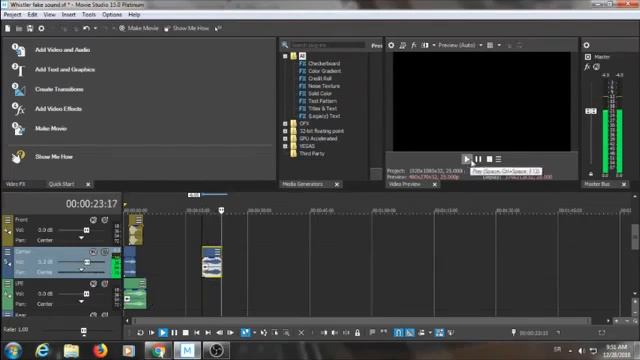Switch to the Video FX tab
The width and height of the screenshot is (640, 360).
16,184
